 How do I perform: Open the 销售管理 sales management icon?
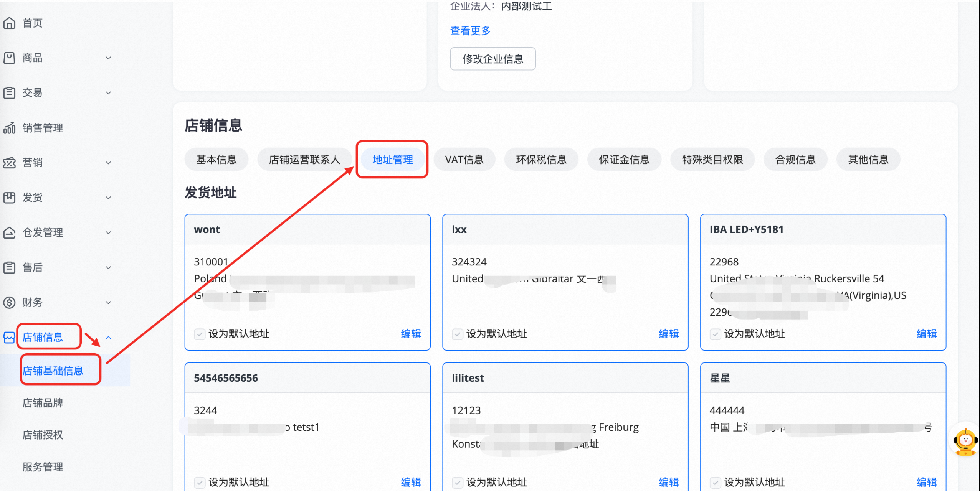coord(9,128)
